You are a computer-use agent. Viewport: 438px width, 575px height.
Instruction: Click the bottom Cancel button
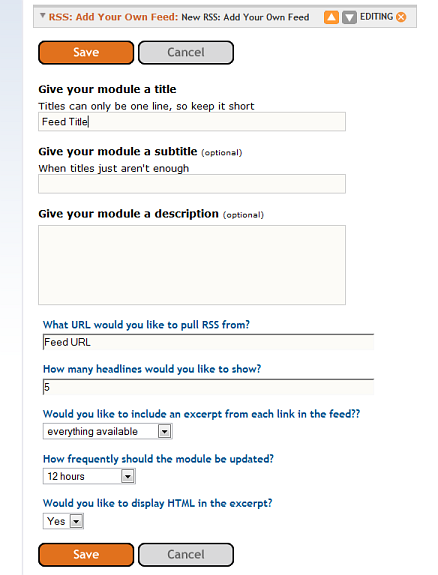pyautogui.click(x=186, y=554)
